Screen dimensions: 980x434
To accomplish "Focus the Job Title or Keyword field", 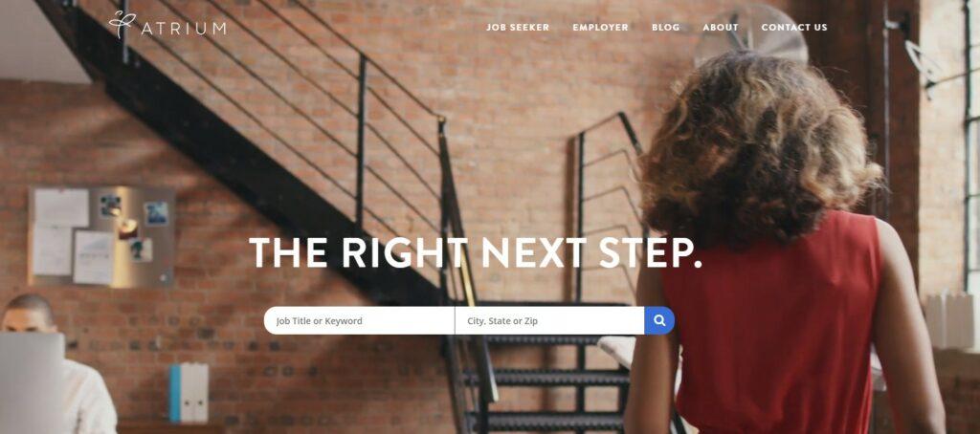I will [x=359, y=320].
